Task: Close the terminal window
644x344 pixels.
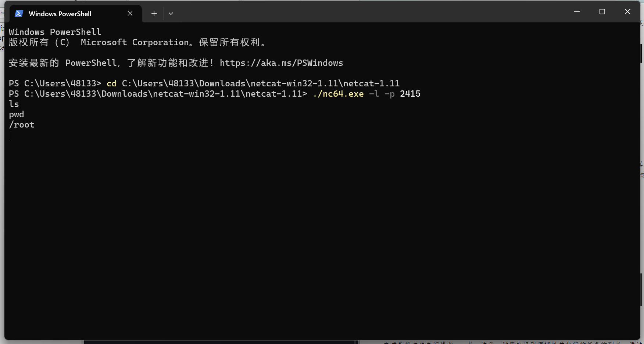Action: [x=627, y=12]
